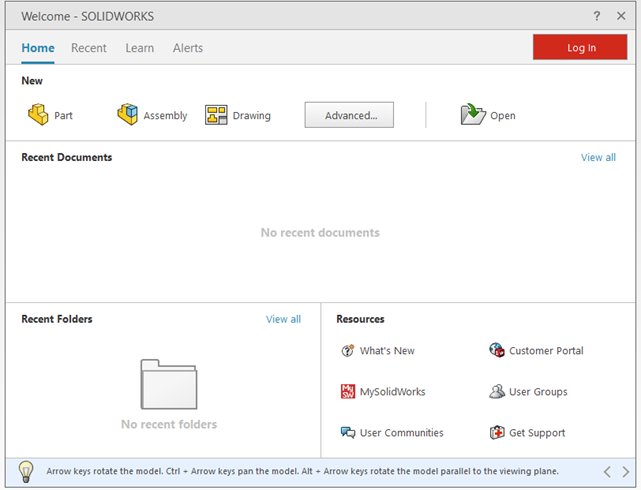Create a new Part document icon

tap(38, 114)
